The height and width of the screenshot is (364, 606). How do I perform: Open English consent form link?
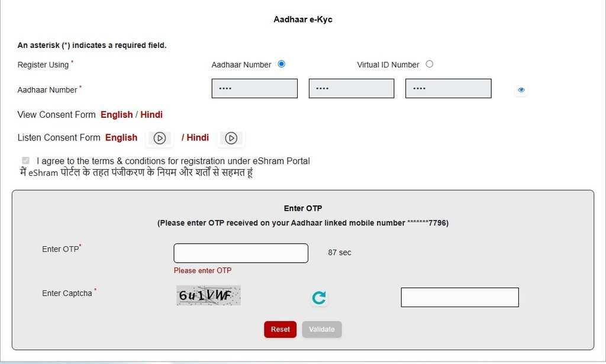point(117,115)
